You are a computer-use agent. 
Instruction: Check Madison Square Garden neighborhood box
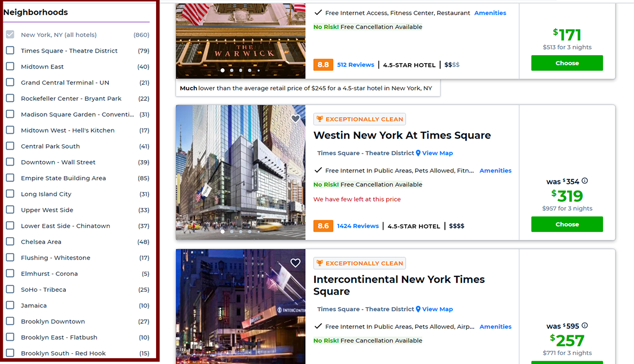pyautogui.click(x=10, y=114)
